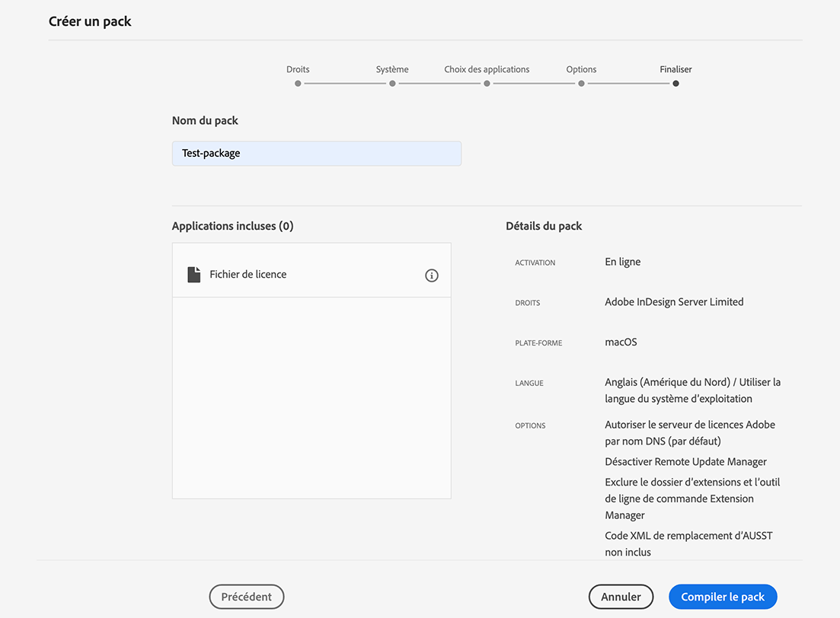Go to the Droits step label
This screenshot has width=840, height=618.
point(298,69)
